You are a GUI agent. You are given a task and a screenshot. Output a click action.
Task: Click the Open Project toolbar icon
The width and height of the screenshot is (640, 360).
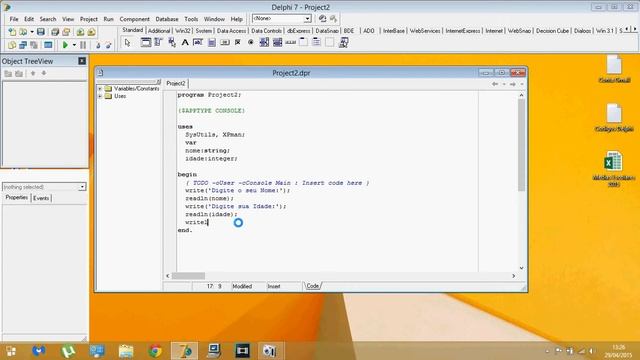[x=66, y=32]
